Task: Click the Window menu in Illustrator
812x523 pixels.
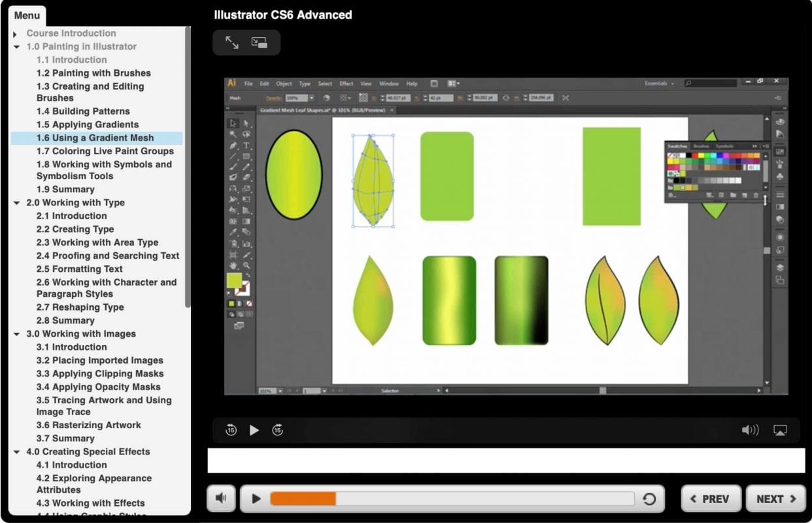Action: [389, 84]
